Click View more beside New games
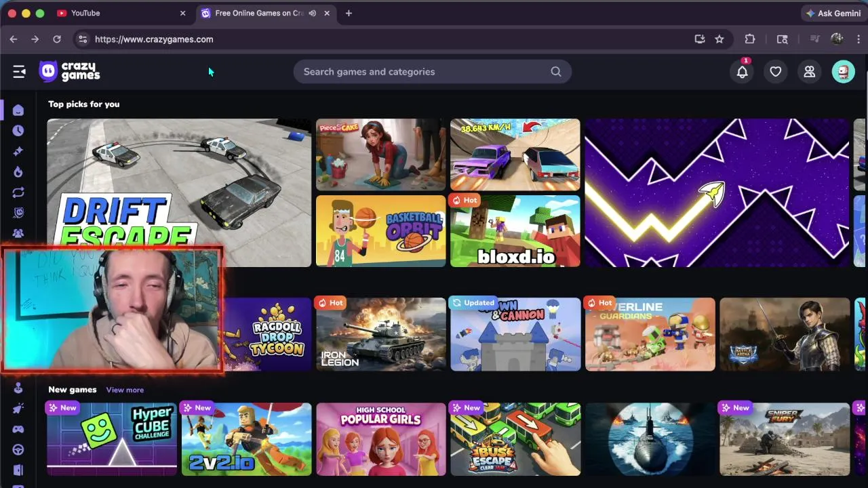Screen dimensions: 868x488 point(125,390)
